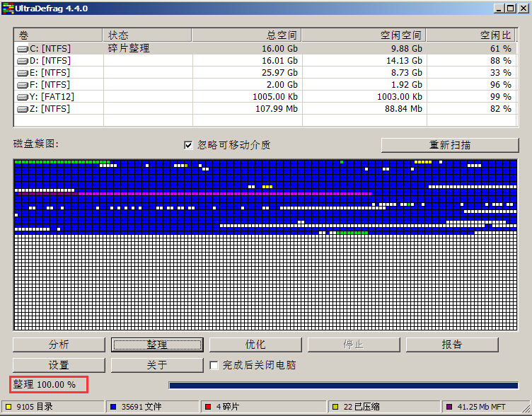Image resolution: width=532 pixels, height=416 pixels.
Task: Select the Z: [NTFS] volume row
Action: 266,109
